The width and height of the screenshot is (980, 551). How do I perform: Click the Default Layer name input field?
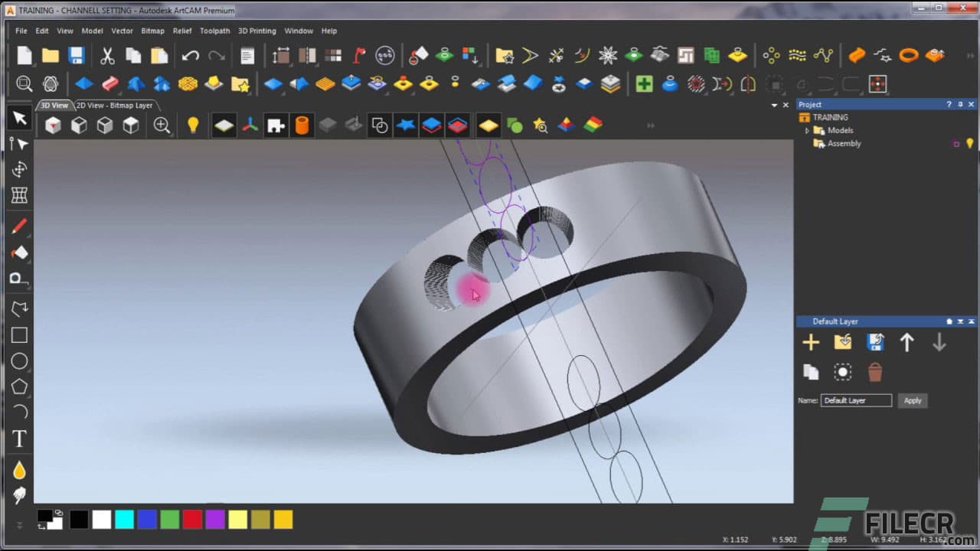[x=855, y=400]
